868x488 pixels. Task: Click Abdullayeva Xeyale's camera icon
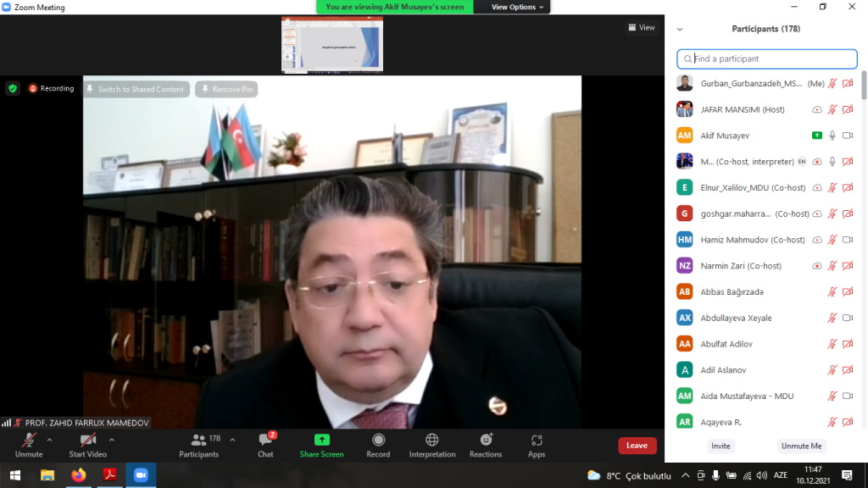(848, 318)
